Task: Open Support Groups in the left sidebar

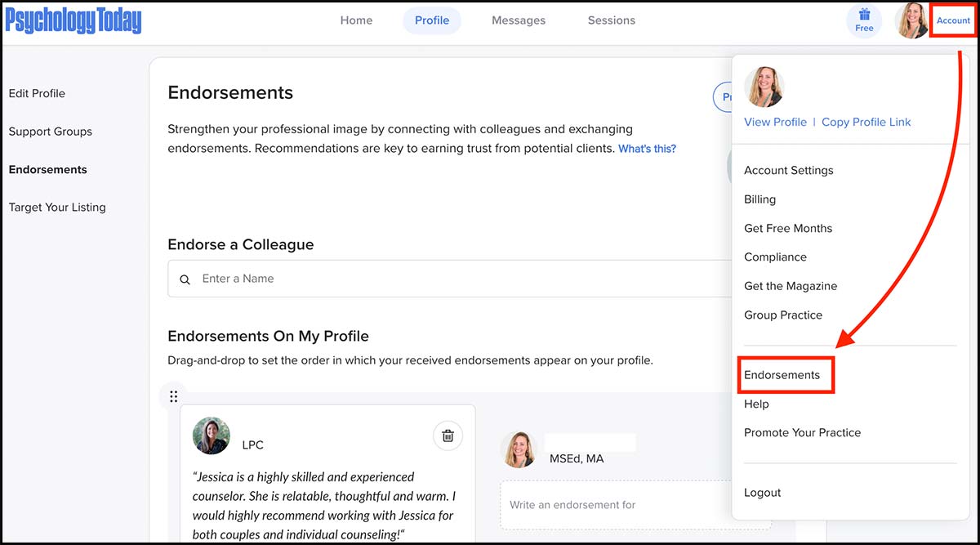Action: [x=50, y=132]
